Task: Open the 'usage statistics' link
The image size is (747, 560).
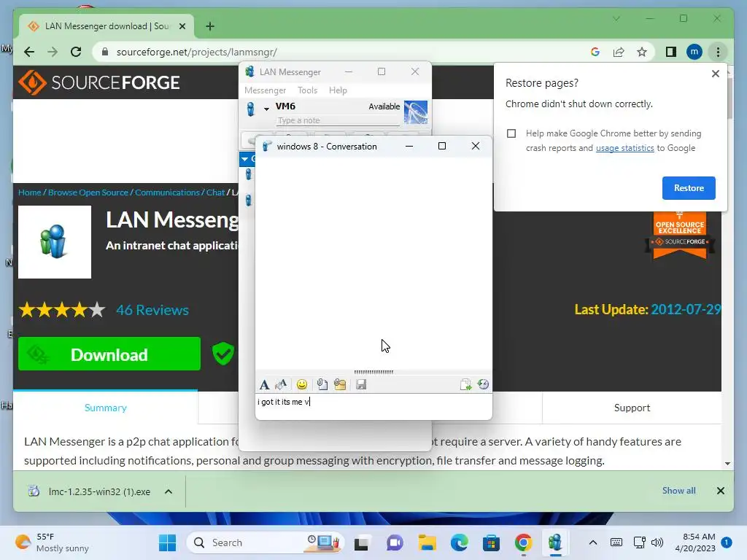Action: click(624, 148)
